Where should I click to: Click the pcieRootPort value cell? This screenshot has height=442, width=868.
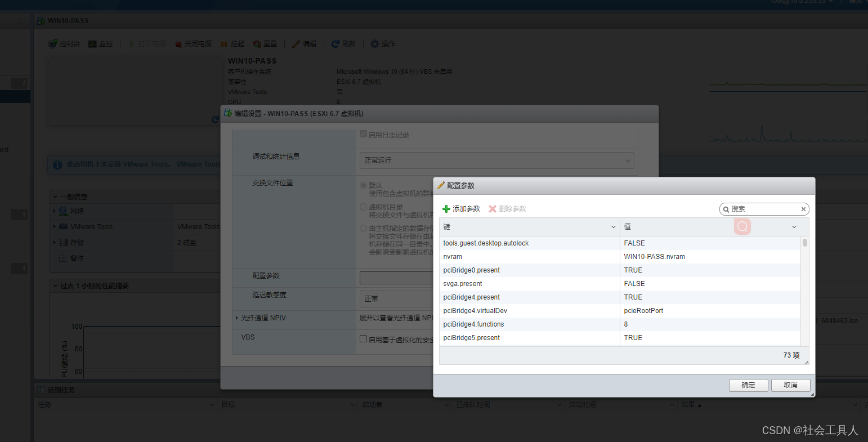click(710, 311)
